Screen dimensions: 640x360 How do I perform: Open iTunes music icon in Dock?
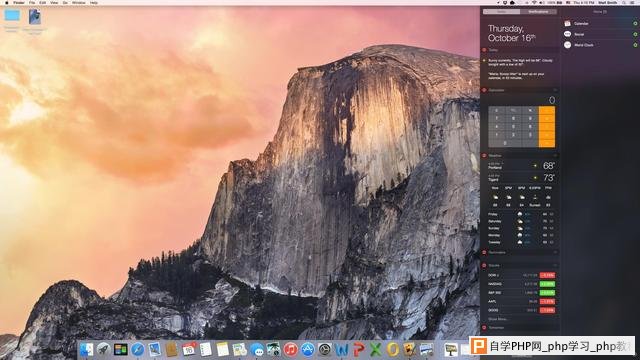pyautogui.click(x=291, y=349)
